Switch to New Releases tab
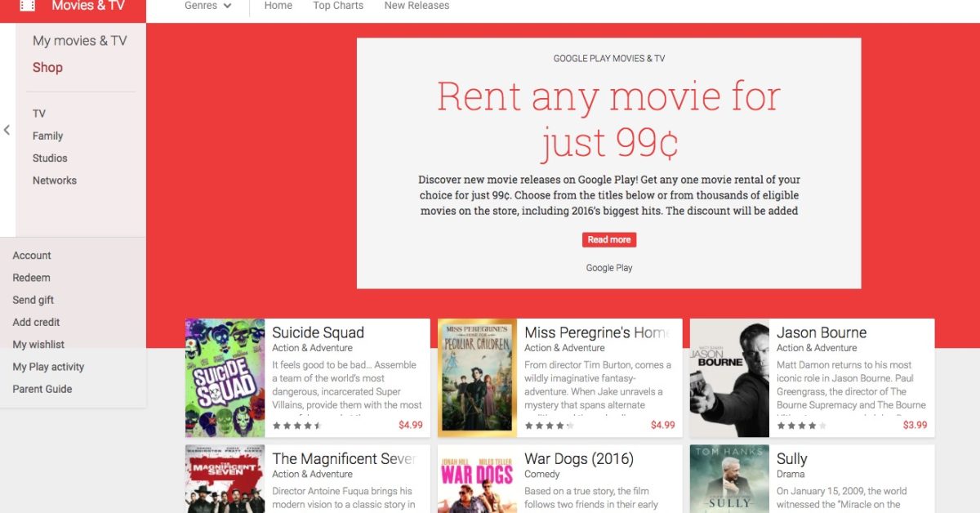 point(416,6)
